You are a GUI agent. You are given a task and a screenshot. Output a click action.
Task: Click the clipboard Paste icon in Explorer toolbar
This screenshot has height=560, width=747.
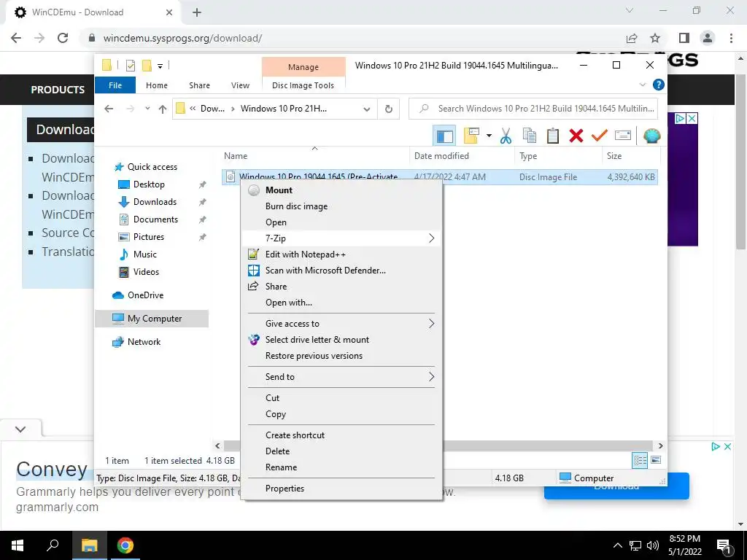[553, 136]
